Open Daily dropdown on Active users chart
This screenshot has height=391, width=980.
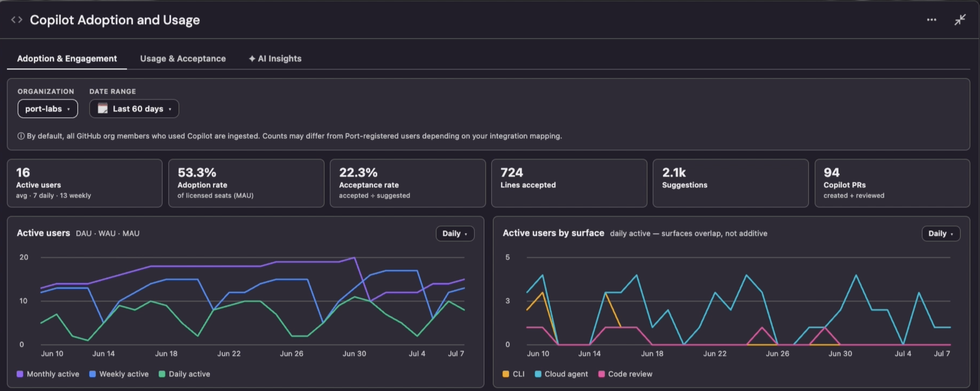click(x=455, y=233)
